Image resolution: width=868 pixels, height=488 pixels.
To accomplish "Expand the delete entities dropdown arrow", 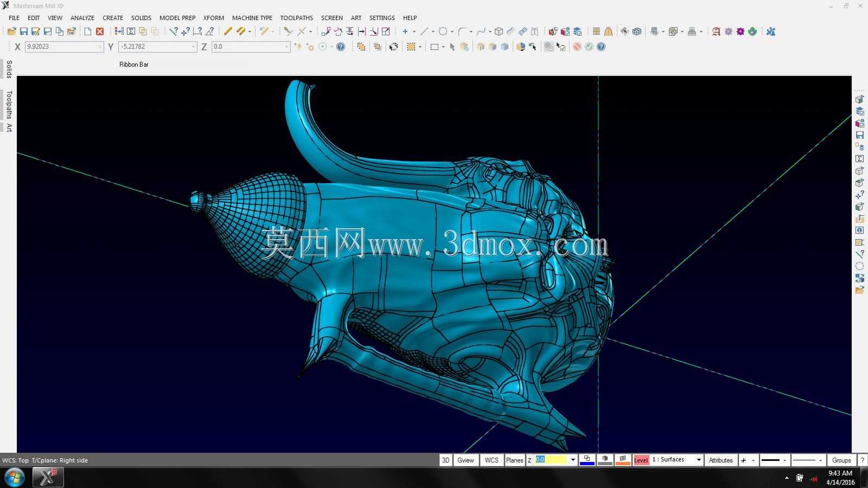I will tap(250, 31).
